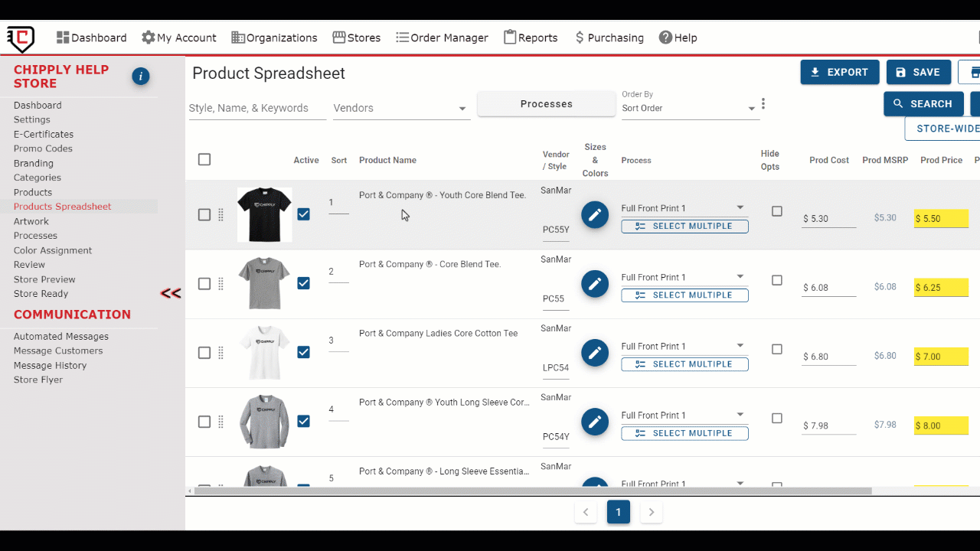
Task: Expand Process dropdown for PC55Y row
Action: coord(684,208)
